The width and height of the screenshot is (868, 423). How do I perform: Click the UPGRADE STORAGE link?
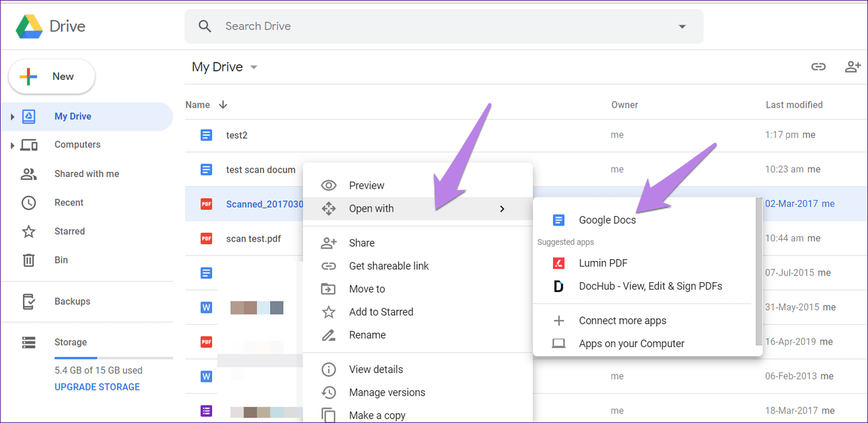point(97,387)
